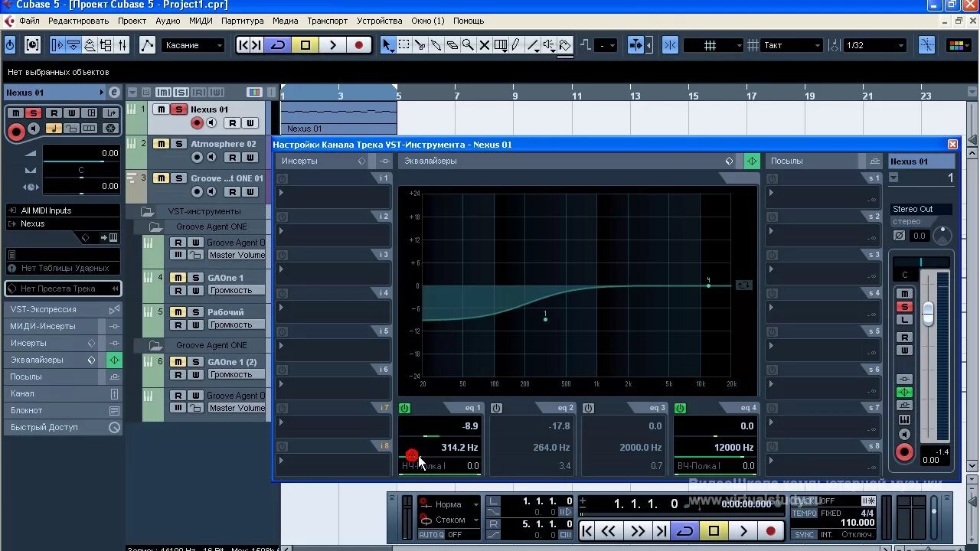The image size is (980, 551).
Task: Collapse the VST-инструменты folder
Action: 147,211
